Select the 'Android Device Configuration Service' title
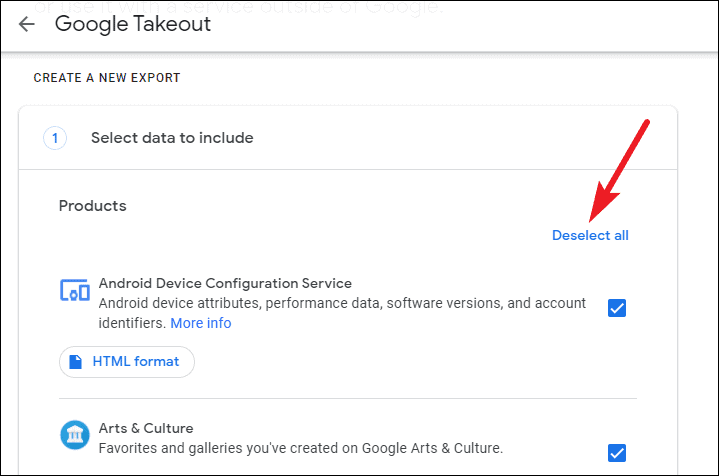This screenshot has height=476, width=719. point(225,283)
